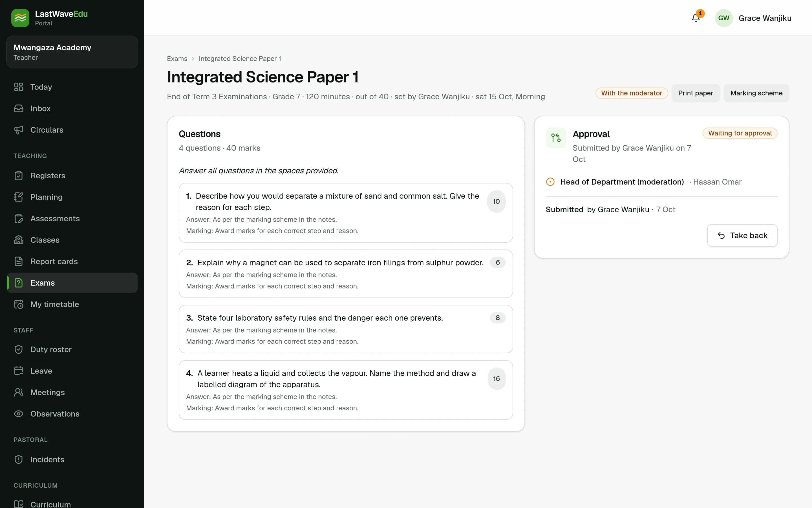Click the LastWaveEdu logo icon
The image size is (812, 508).
(x=20, y=18)
